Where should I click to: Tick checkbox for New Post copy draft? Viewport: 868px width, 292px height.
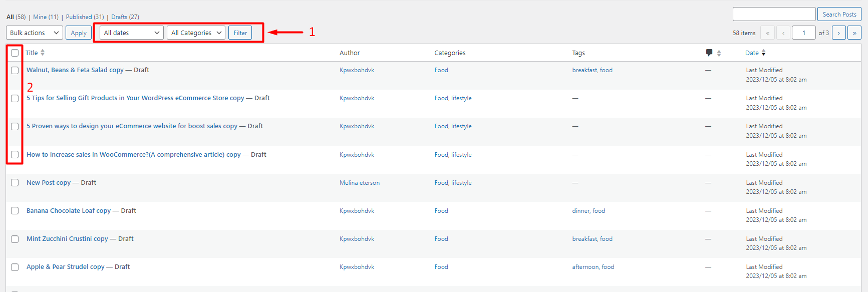[x=15, y=183]
